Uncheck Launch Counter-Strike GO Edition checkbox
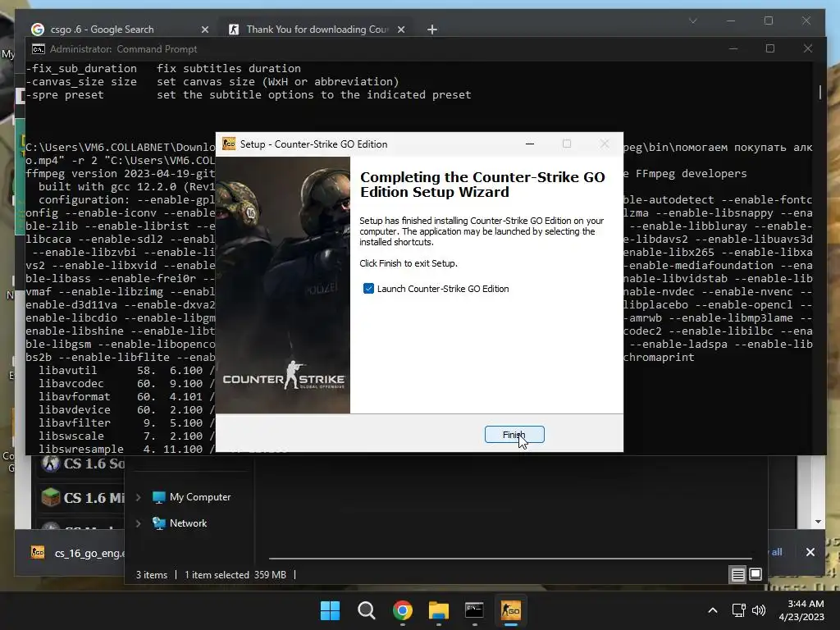 (368, 289)
